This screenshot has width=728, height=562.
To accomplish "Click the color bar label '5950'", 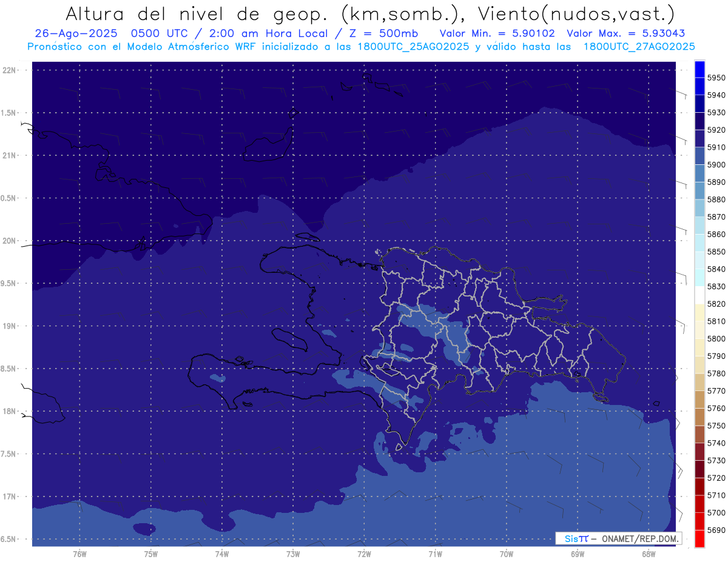I will pyautogui.click(x=716, y=78).
